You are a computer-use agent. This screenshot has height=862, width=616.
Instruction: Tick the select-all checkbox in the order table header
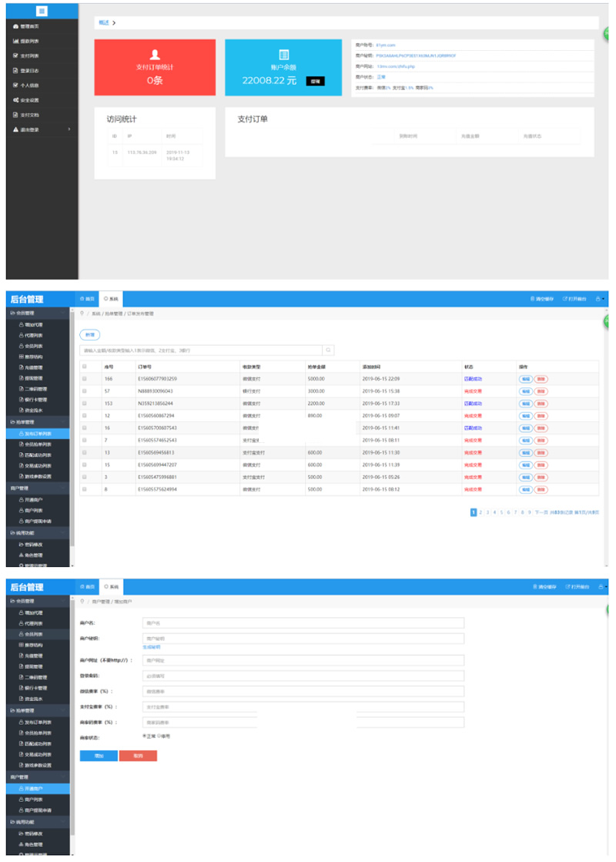point(85,367)
